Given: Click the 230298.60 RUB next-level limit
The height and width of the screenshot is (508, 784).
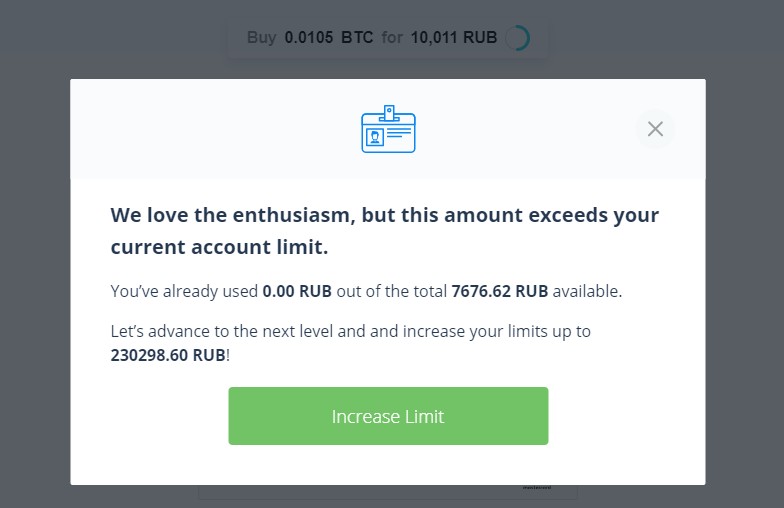Looking at the screenshot, I should (168, 355).
